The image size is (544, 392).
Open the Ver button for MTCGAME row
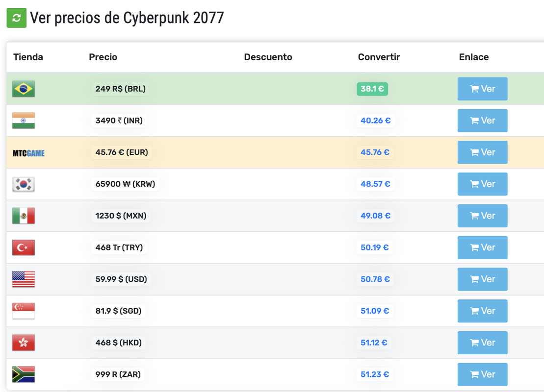pyautogui.click(x=482, y=152)
